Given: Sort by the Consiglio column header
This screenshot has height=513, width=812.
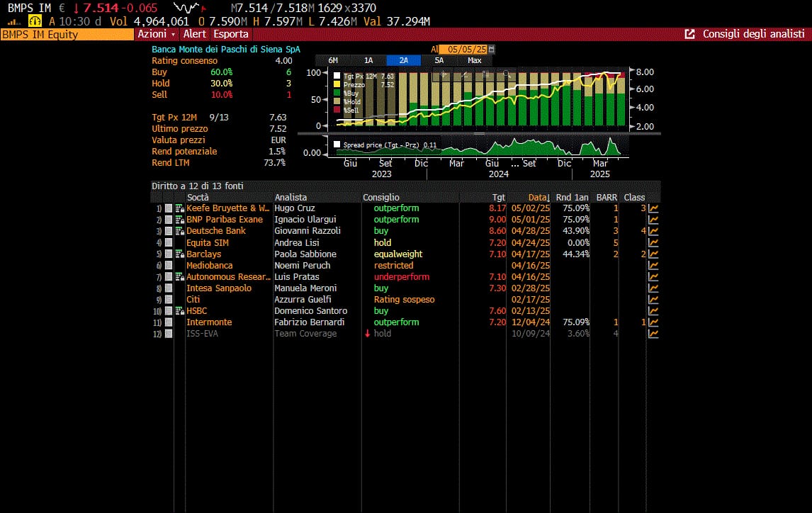Looking at the screenshot, I should click(381, 197).
